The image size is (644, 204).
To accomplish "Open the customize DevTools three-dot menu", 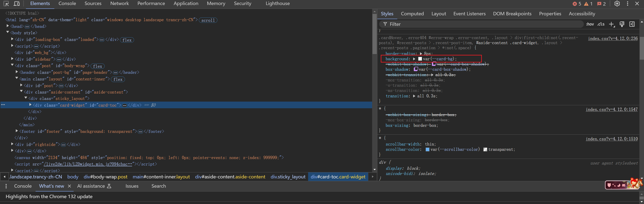I will tap(627, 3).
